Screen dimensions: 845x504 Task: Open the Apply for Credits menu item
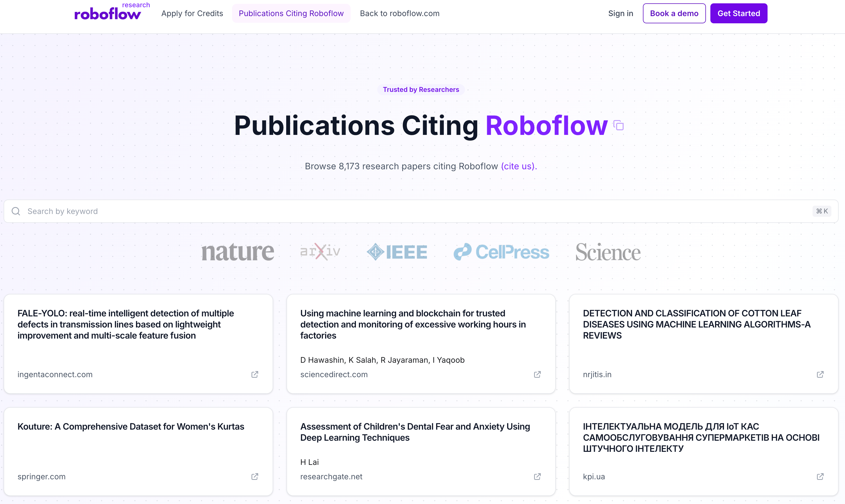click(192, 13)
